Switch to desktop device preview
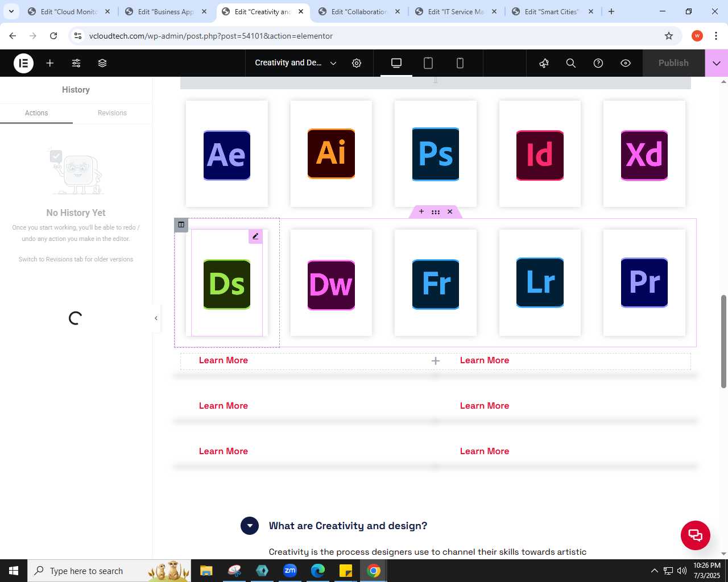Image resolution: width=728 pixels, height=582 pixels. point(396,63)
